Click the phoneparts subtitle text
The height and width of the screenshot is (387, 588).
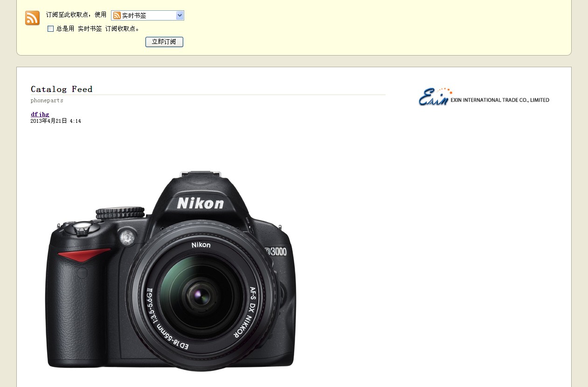click(47, 100)
